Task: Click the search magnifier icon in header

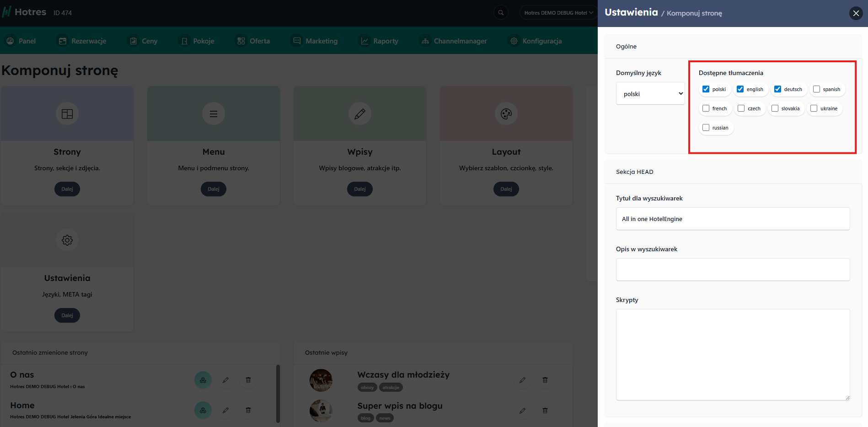Action: pyautogui.click(x=501, y=13)
